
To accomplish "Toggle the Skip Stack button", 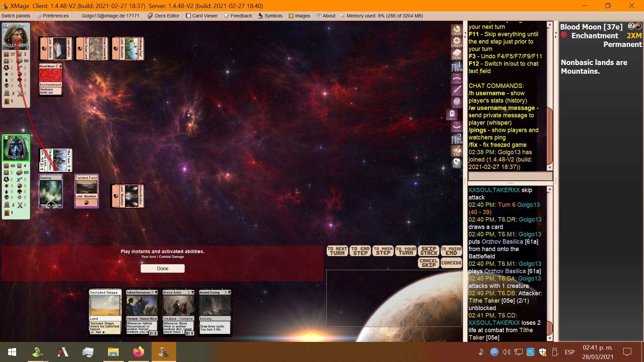I will tap(429, 251).
